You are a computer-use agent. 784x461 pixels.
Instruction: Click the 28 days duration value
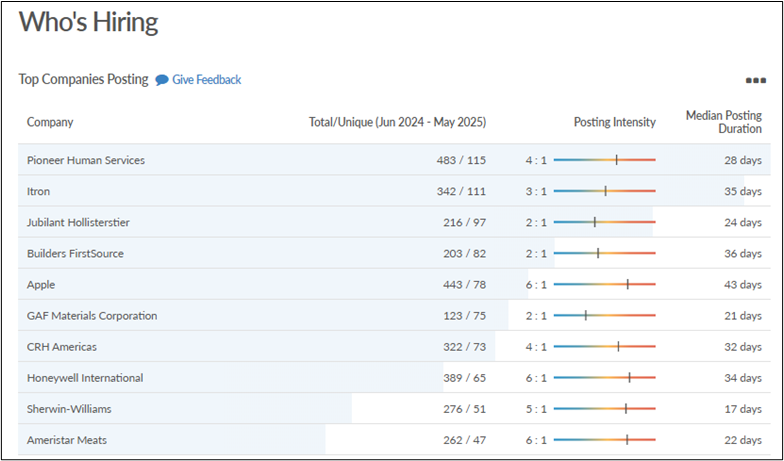[743, 160]
